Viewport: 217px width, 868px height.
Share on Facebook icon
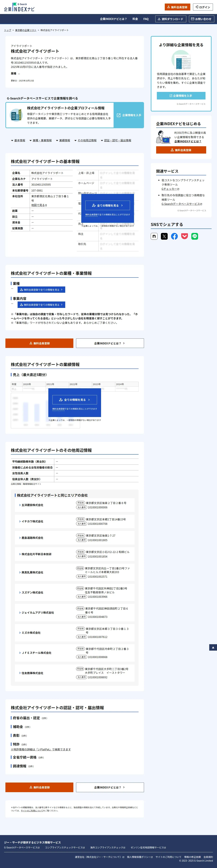(174, 236)
